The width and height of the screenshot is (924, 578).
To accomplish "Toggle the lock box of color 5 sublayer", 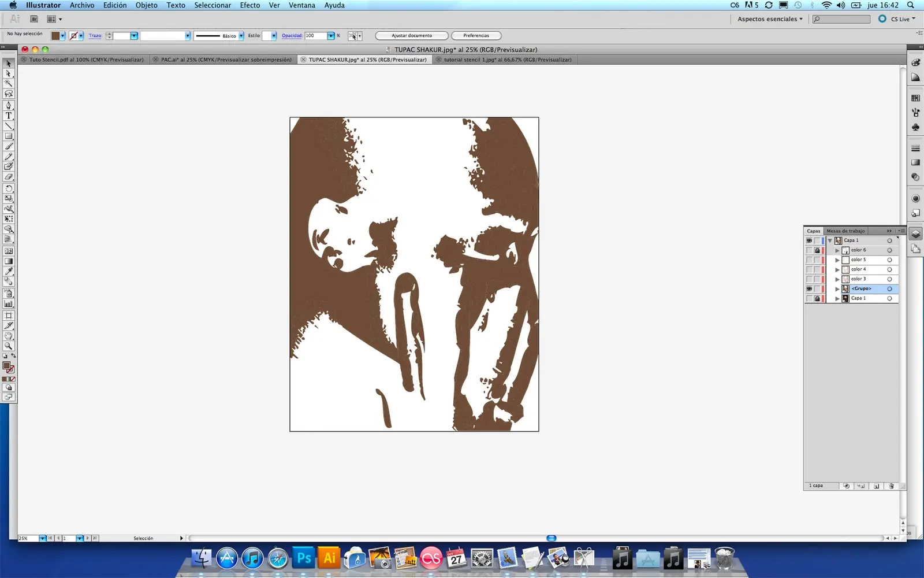I will pos(817,260).
